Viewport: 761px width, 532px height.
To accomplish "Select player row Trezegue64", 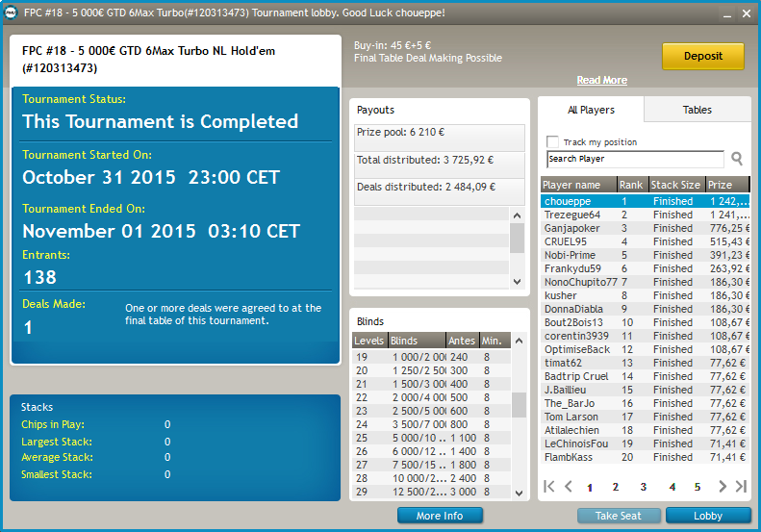I will 645,215.
